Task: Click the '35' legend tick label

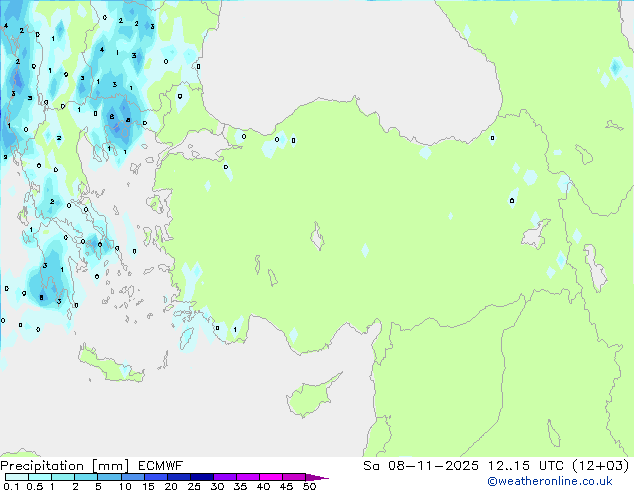Action: [240, 486]
